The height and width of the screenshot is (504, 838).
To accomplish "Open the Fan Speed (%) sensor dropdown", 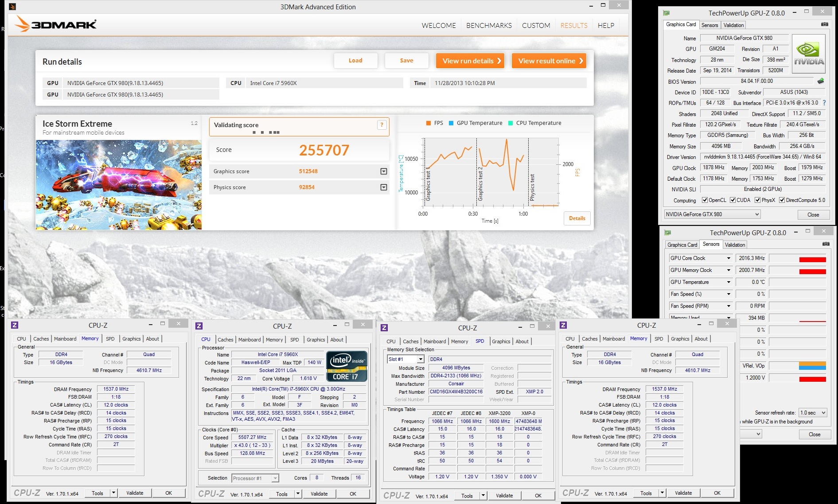I will click(x=728, y=294).
